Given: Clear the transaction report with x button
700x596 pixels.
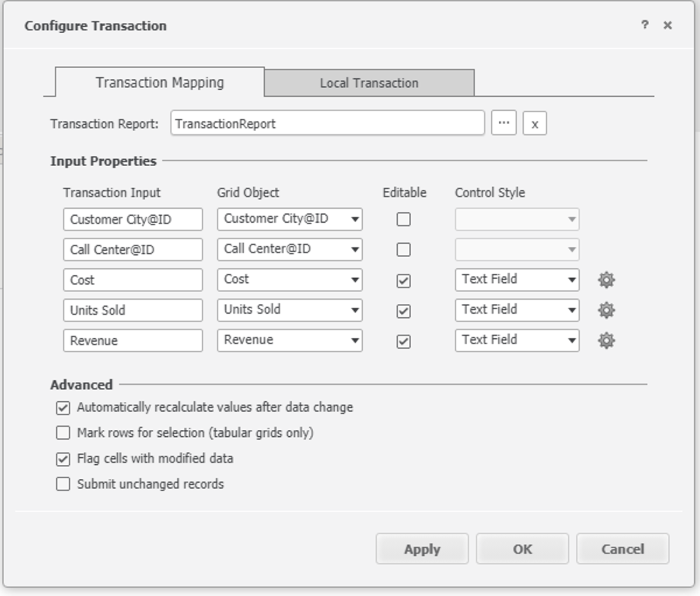Looking at the screenshot, I should (534, 124).
